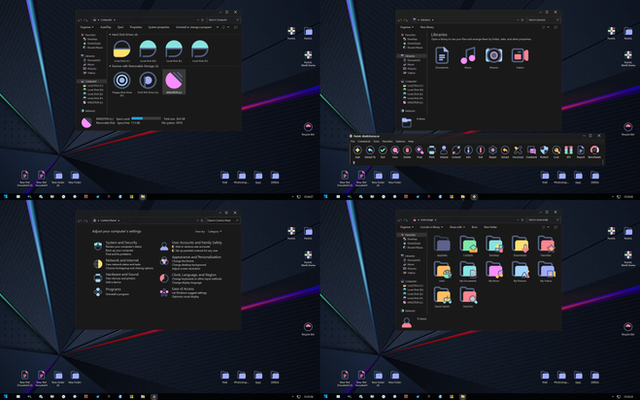Screen dimensions: 640x400
Task: Open the Videos library icon in Libraries window
Action: [520, 56]
